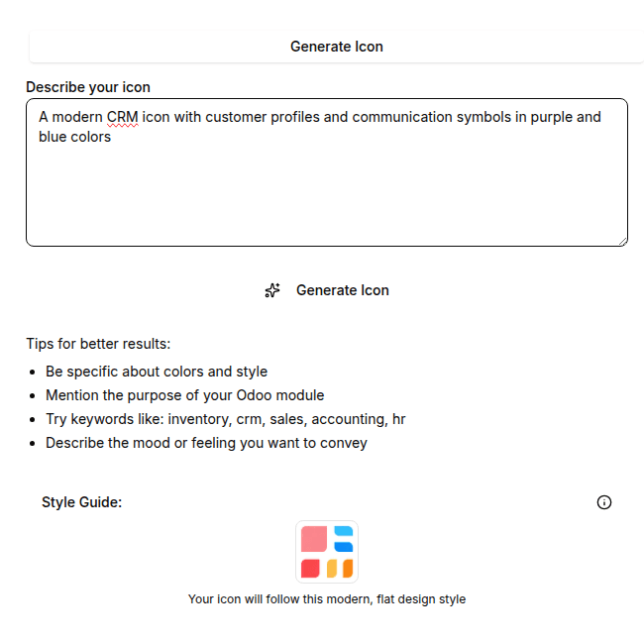Screen dimensions: 644x644
Task: Click the orange bars in the style sample
Action: 340,568
